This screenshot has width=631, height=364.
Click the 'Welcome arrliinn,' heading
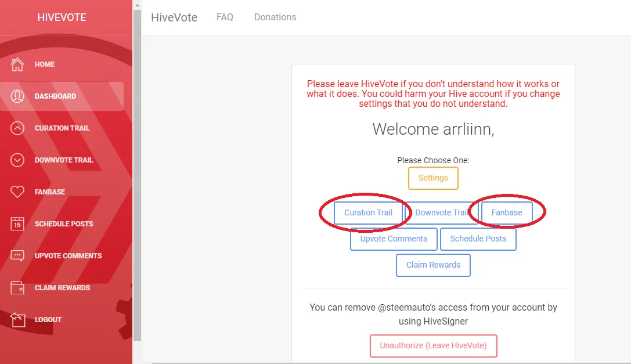(x=433, y=129)
